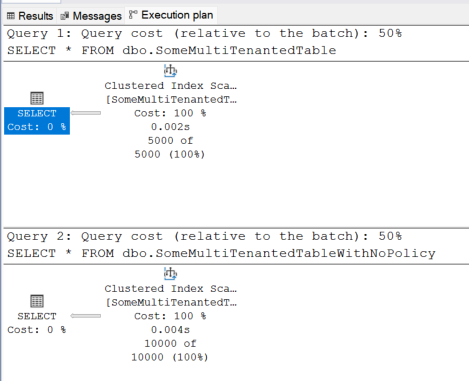
Task: Open the Messages tab
Action: click(x=91, y=16)
